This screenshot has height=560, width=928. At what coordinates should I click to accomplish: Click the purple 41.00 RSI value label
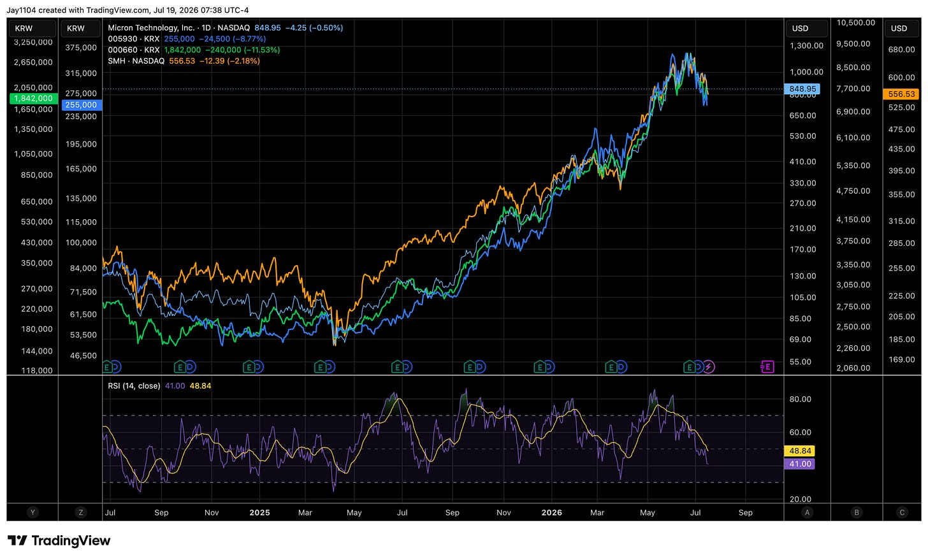pos(800,464)
